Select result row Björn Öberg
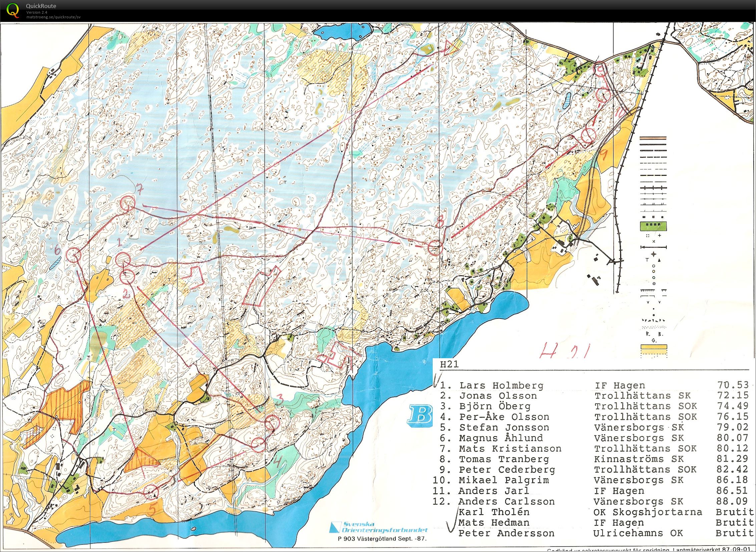 [594, 406]
